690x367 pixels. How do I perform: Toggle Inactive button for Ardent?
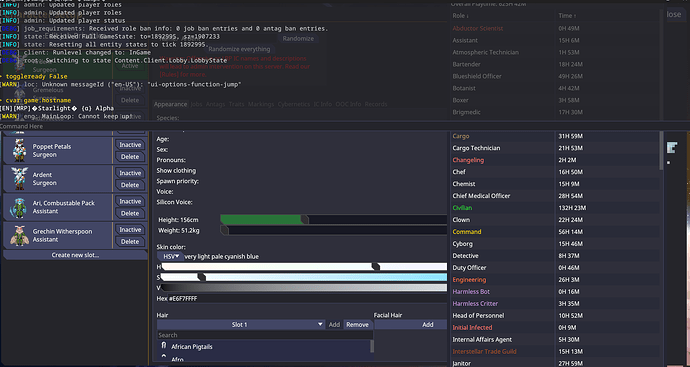130,173
